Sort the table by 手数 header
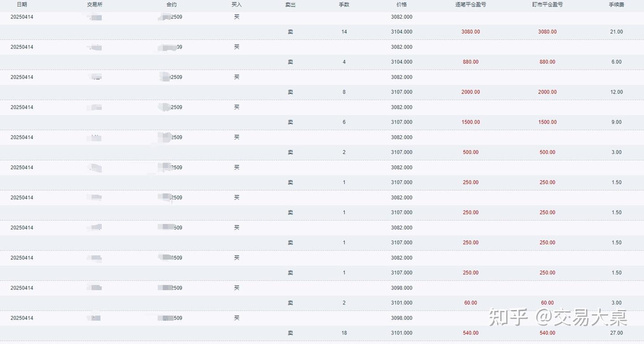 click(344, 4)
